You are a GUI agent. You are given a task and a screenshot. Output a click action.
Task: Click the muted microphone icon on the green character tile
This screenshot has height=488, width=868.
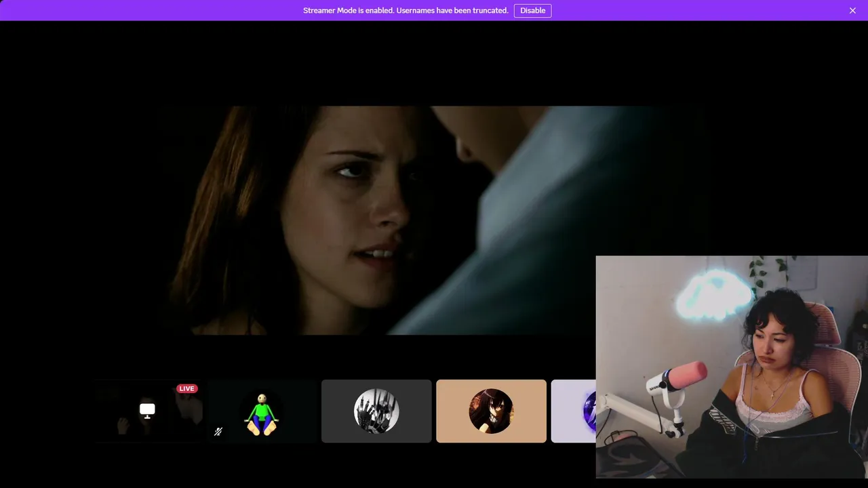(218, 431)
